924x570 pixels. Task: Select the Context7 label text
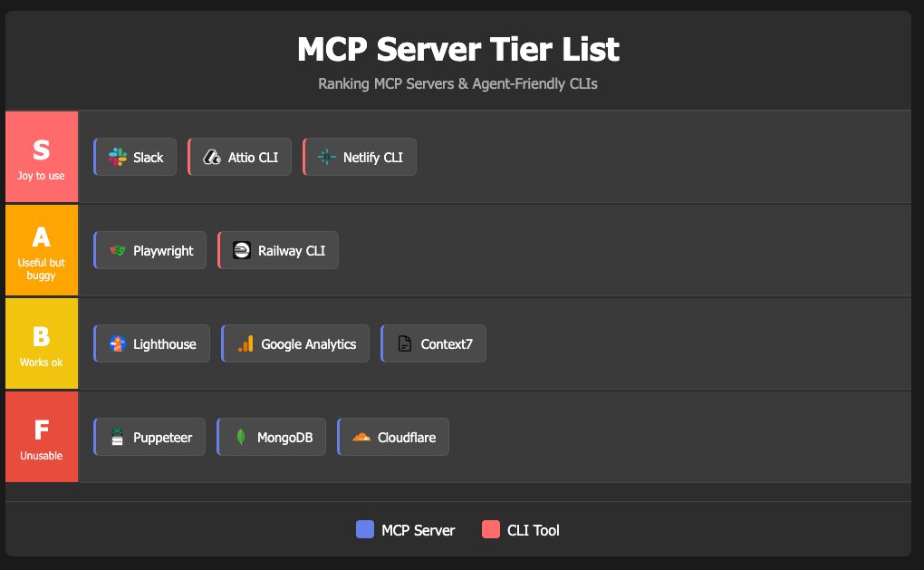pos(446,344)
